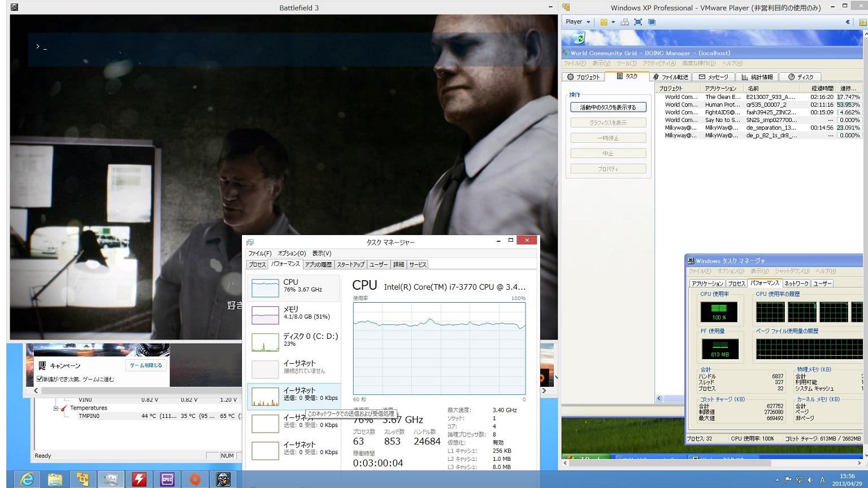Open the 統計情報 tab in BOINC Manager
Screen dimensions: 868x488
[757, 77]
